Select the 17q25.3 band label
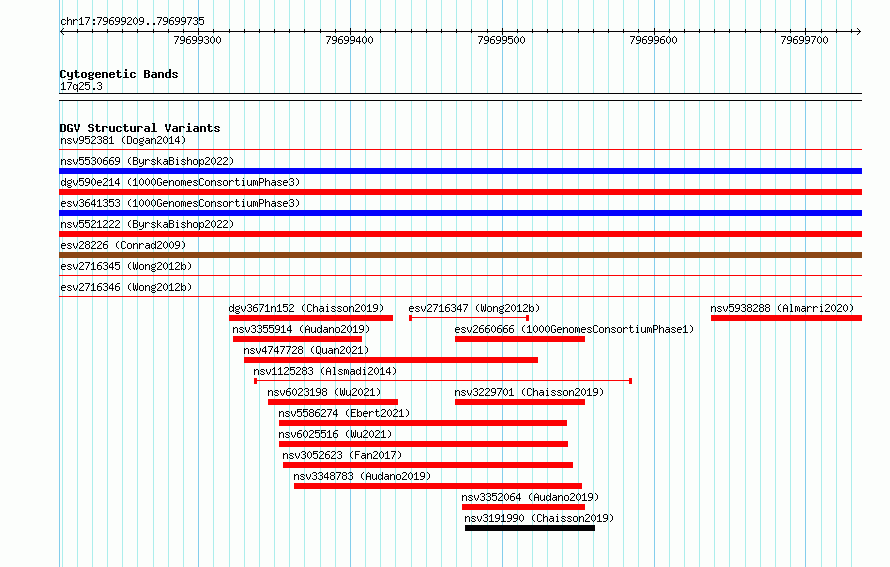The width and height of the screenshot is (890, 567). coord(81,86)
